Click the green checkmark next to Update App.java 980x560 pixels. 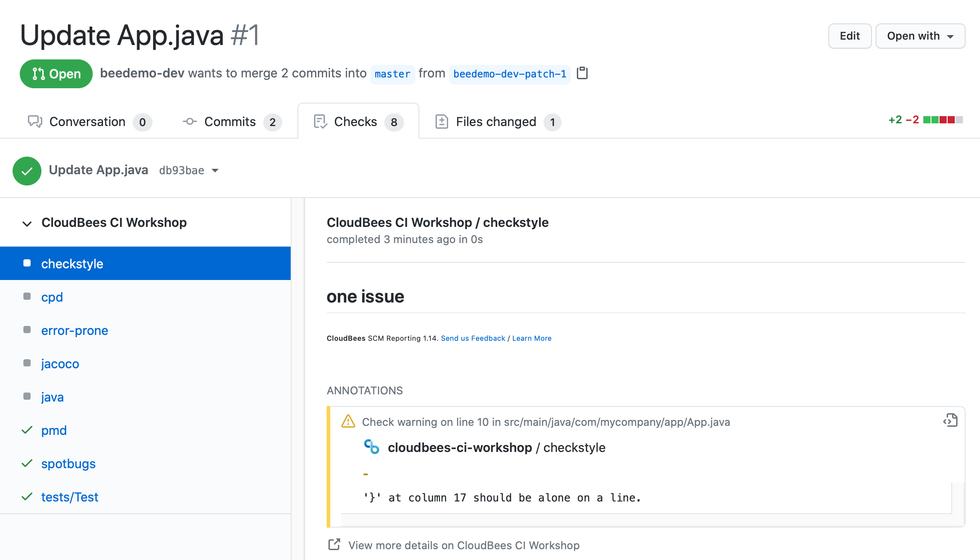tap(27, 170)
